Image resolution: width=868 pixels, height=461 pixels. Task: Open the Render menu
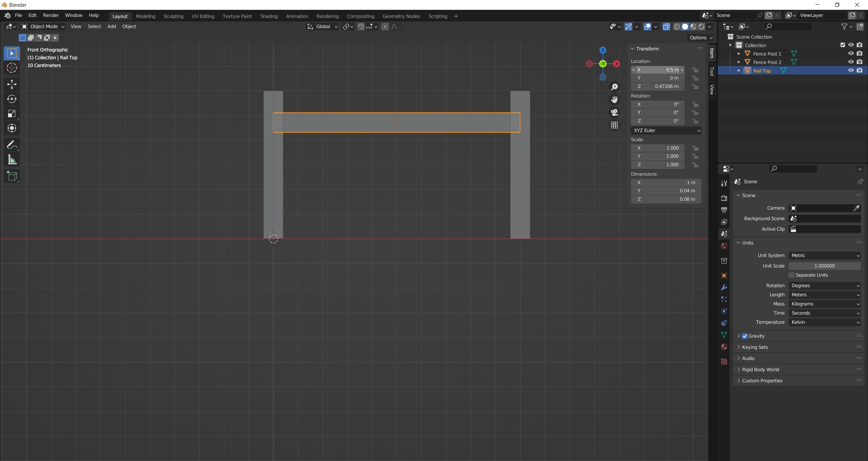point(51,15)
